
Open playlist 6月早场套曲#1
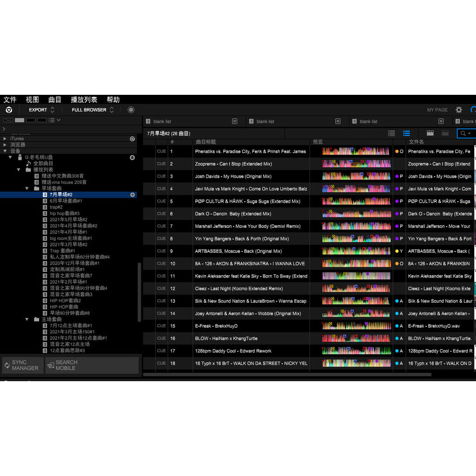66,201
